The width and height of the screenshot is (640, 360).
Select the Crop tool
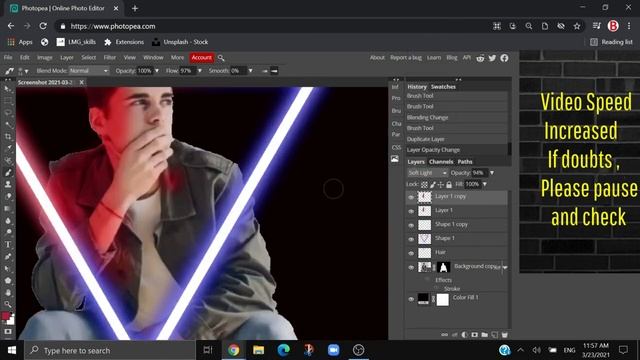coord(8,136)
